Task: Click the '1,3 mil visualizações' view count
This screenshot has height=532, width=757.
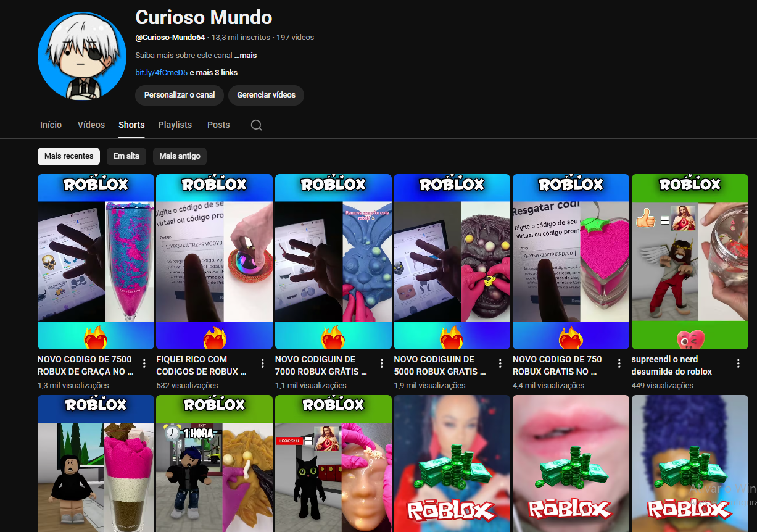Action: tap(73, 386)
